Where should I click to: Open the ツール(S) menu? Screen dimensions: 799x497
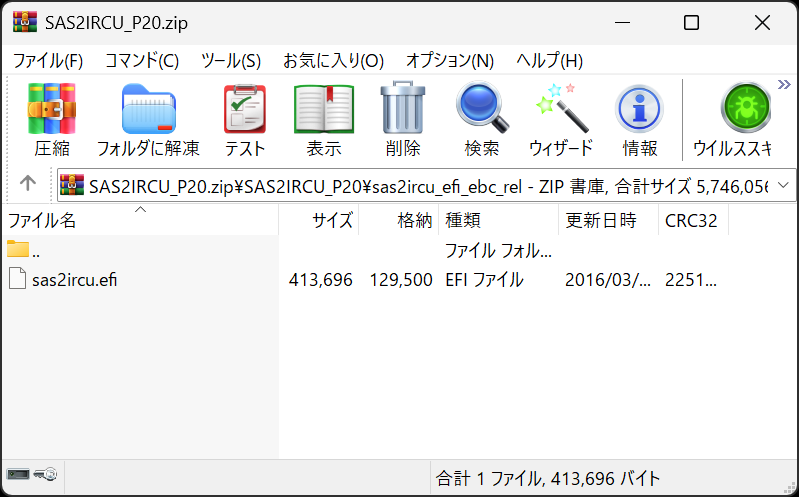click(x=231, y=61)
